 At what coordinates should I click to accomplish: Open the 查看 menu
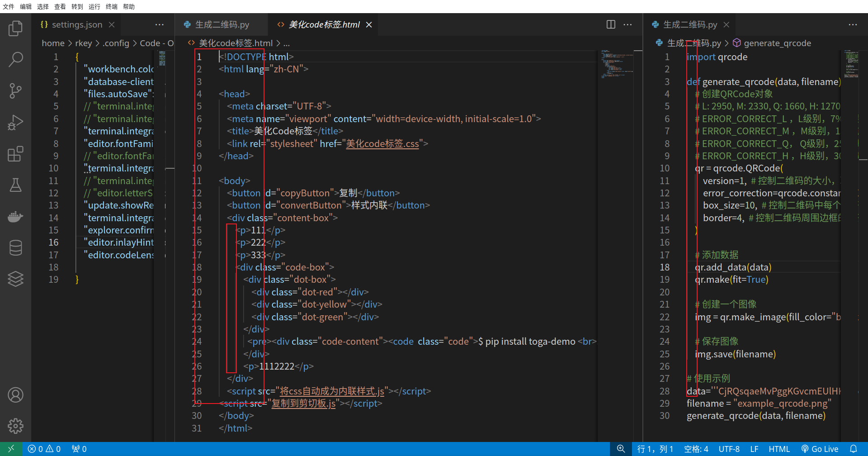click(x=60, y=6)
